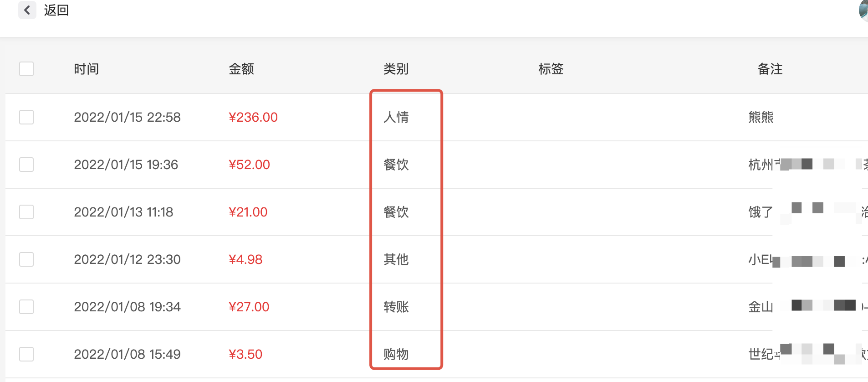
Task: Tick the checkbox for 2022/01/12 23:30 entry
Action: pos(26,259)
